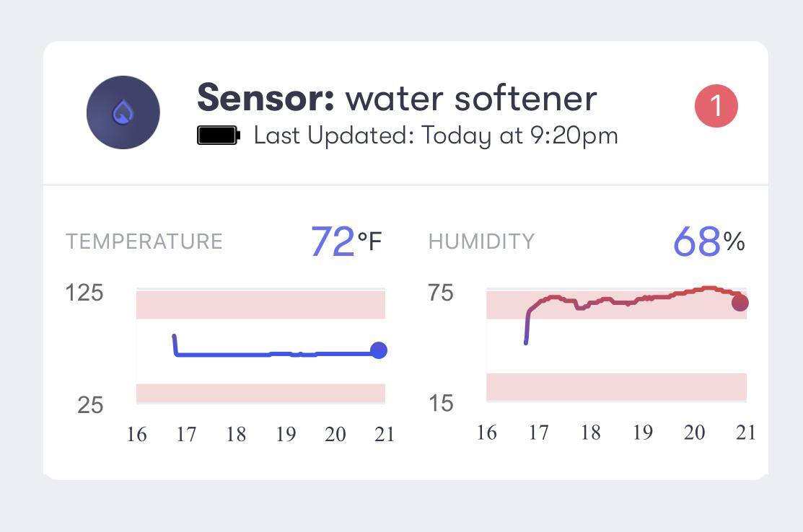Open the Sensor: water softener title
Screen dimensions: 803x532
click(396, 98)
